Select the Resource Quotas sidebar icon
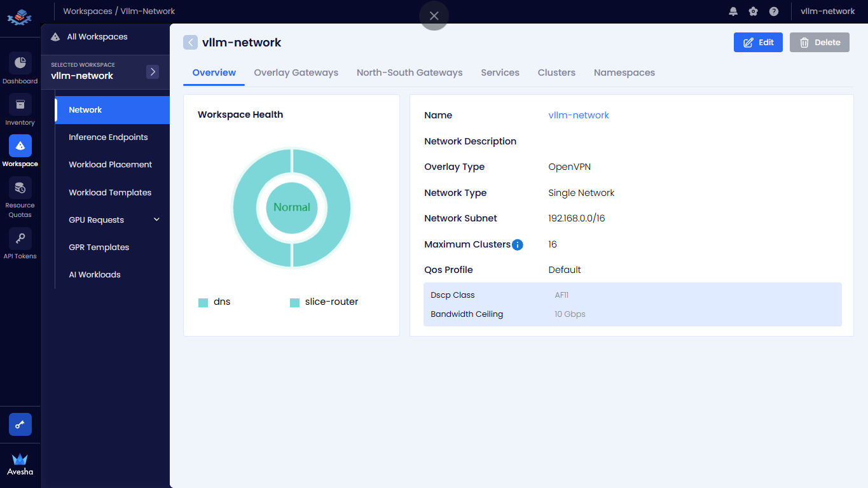 click(20, 188)
